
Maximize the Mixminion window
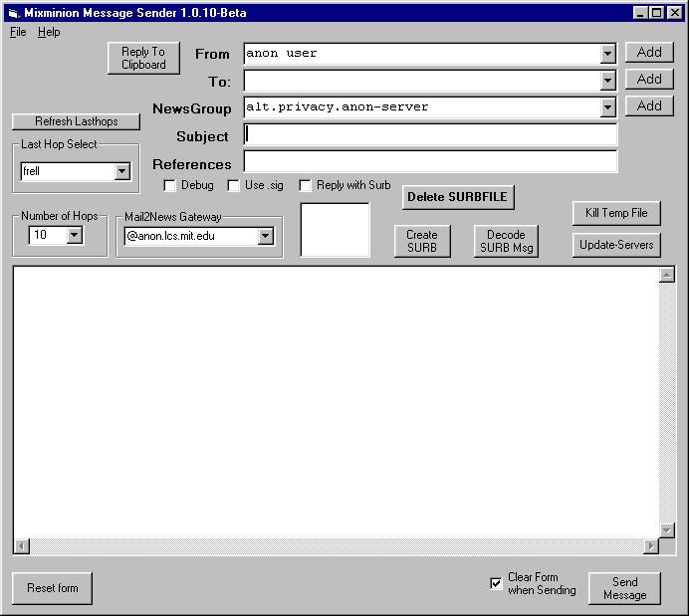[x=656, y=13]
